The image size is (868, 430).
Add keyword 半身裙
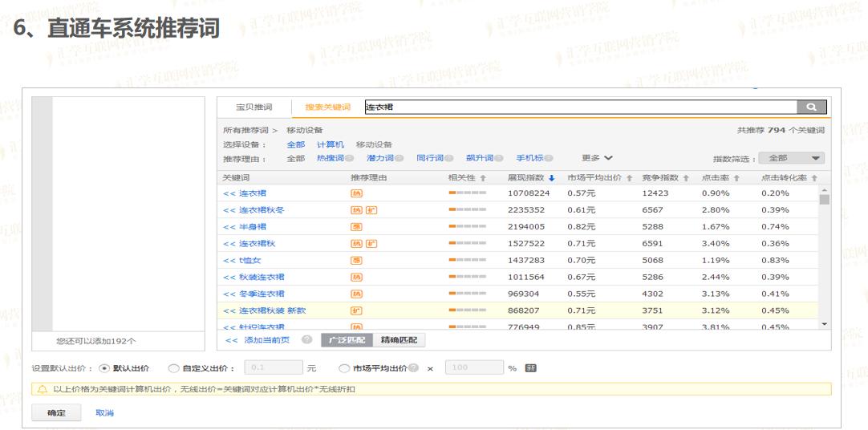(x=244, y=227)
